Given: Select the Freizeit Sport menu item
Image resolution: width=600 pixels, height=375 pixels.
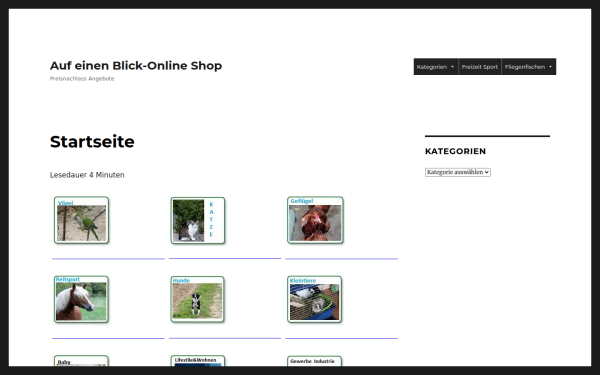Looking at the screenshot, I should 480,67.
